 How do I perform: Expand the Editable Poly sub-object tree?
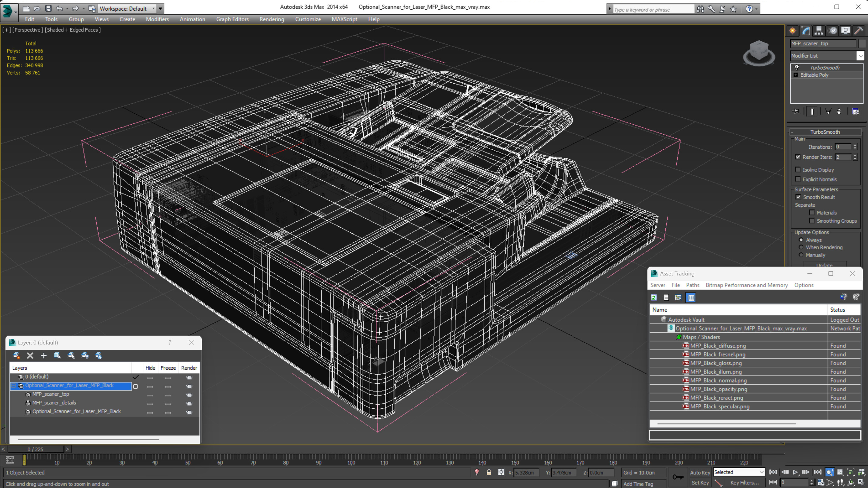point(796,75)
